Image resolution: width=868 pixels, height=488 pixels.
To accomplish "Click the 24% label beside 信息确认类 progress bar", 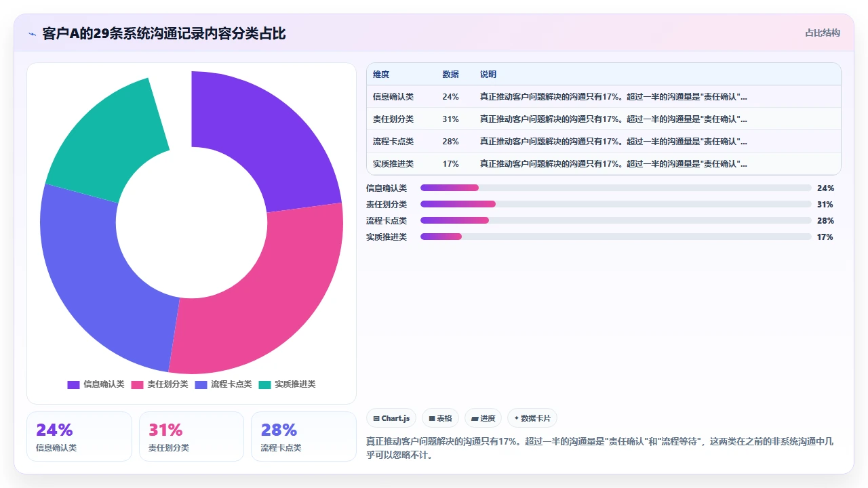I will 825,188.
